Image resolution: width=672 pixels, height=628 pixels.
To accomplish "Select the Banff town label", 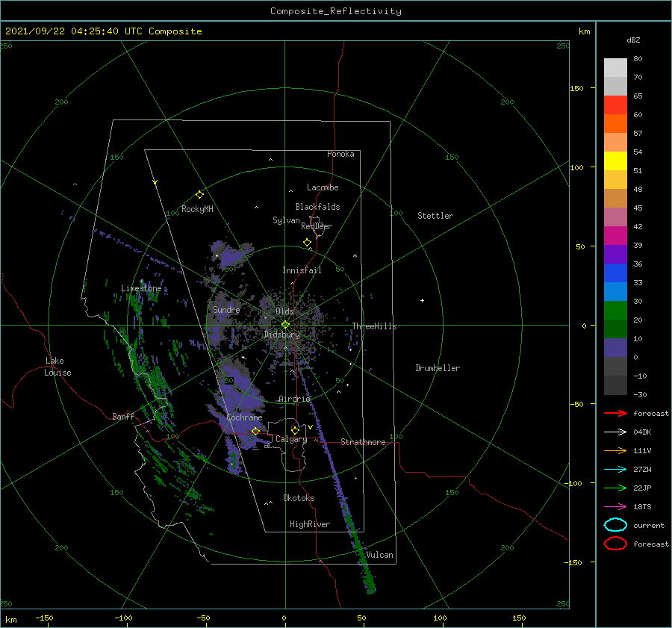I will point(123,416).
